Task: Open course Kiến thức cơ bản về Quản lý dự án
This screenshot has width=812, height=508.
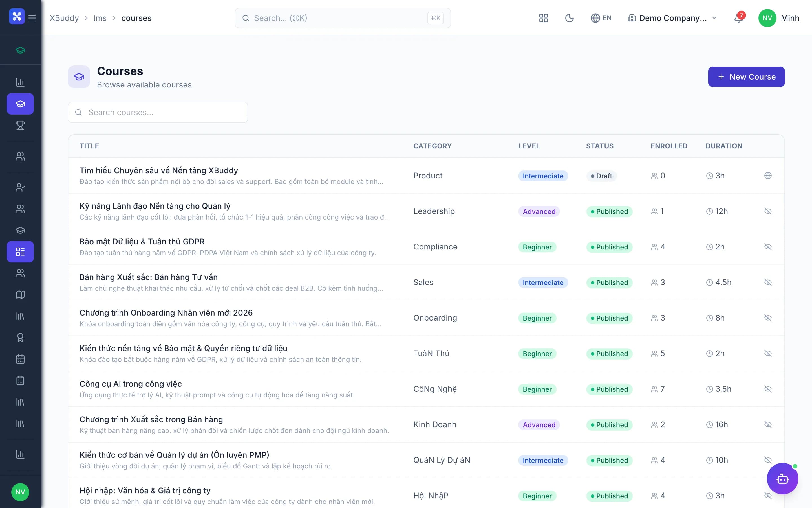Action: (174, 455)
